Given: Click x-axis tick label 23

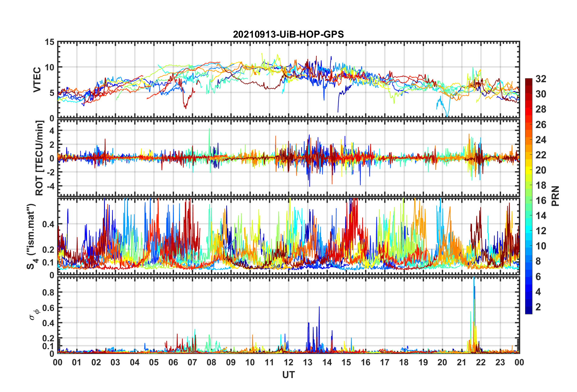Looking at the screenshot, I should point(500,363).
